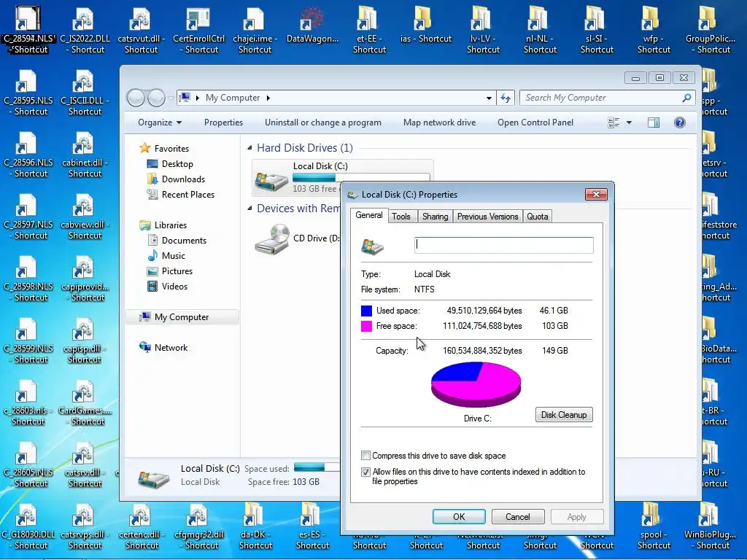
Task: Enable Compress this drive checkbox
Action: [x=366, y=456]
